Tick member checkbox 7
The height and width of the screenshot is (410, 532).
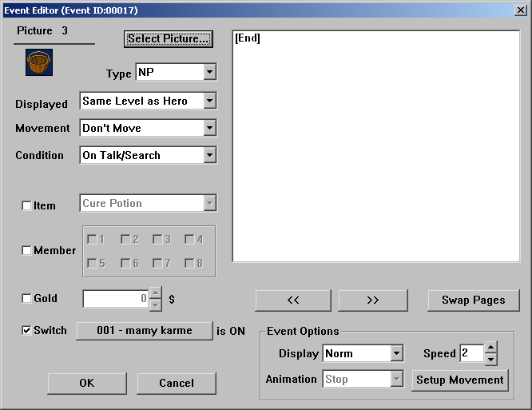pyautogui.click(x=157, y=263)
